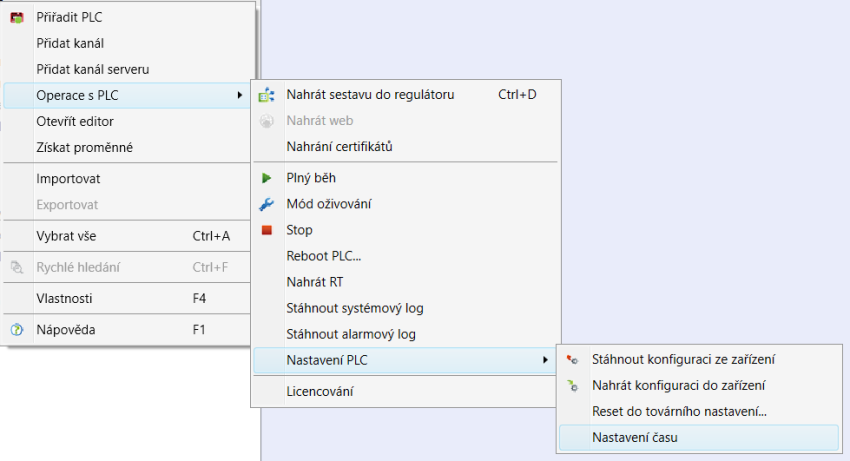The height and width of the screenshot is (461, 850).
Task: Expand the Nastavení PLC submenu arrow
Action: [x=545, y=360]
